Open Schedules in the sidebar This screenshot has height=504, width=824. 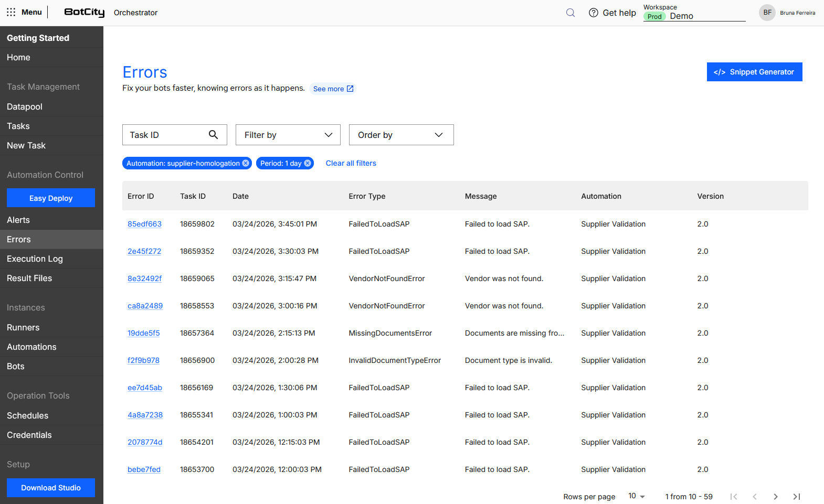pyautogui.click(x=27, y=415)
